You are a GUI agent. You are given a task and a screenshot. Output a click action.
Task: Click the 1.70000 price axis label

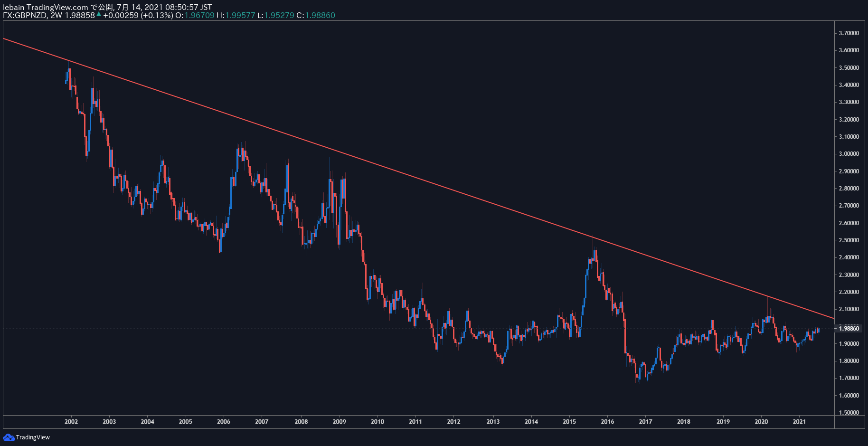(849, 378)
